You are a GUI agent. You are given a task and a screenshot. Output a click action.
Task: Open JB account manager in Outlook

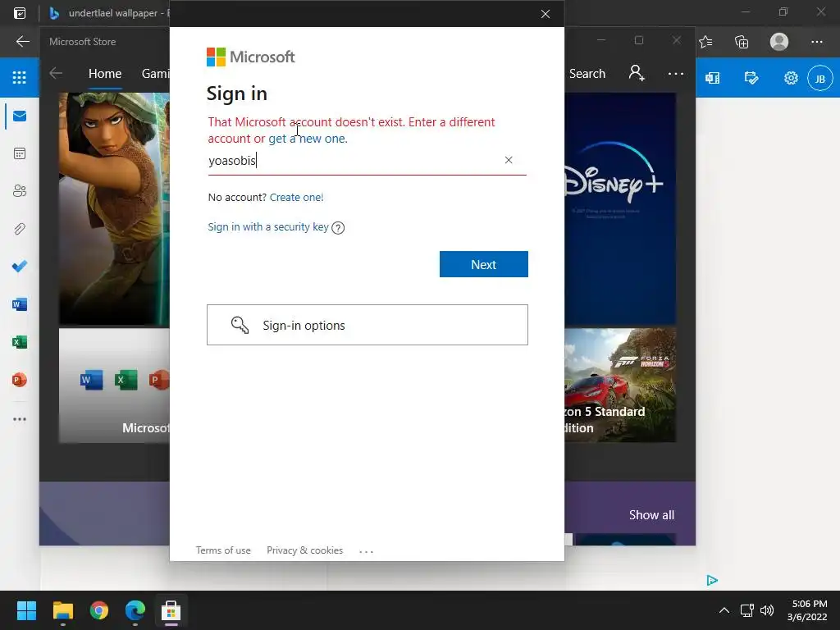click(819, 78)
